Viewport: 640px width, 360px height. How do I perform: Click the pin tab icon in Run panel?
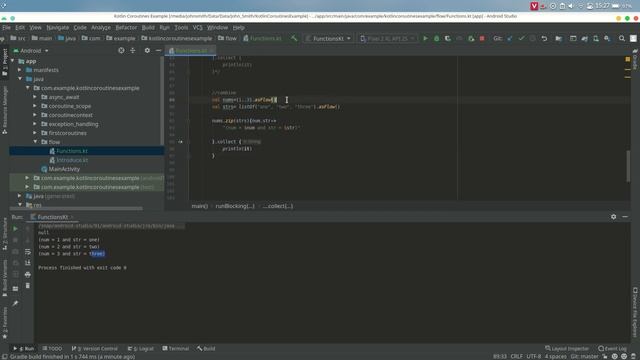(x=16, y=303)
